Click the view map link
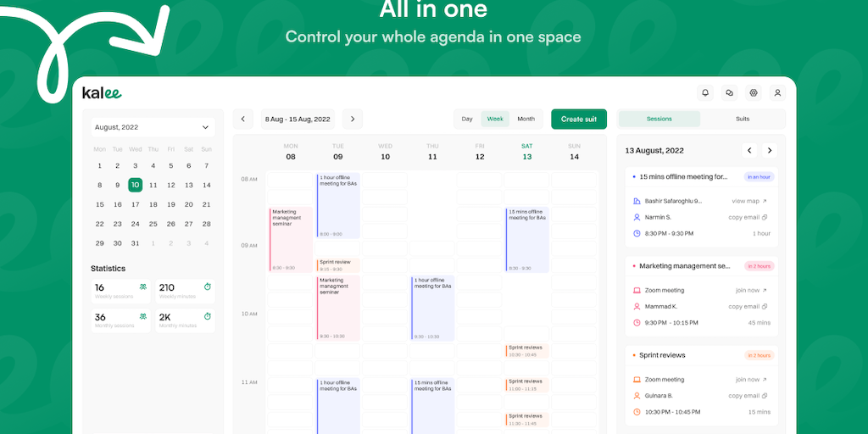 point(748,201)
